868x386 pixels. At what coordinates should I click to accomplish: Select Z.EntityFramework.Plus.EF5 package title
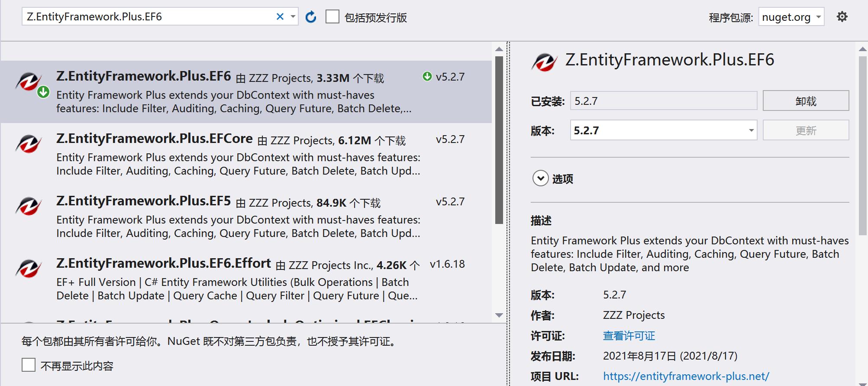tap(144, 201)
